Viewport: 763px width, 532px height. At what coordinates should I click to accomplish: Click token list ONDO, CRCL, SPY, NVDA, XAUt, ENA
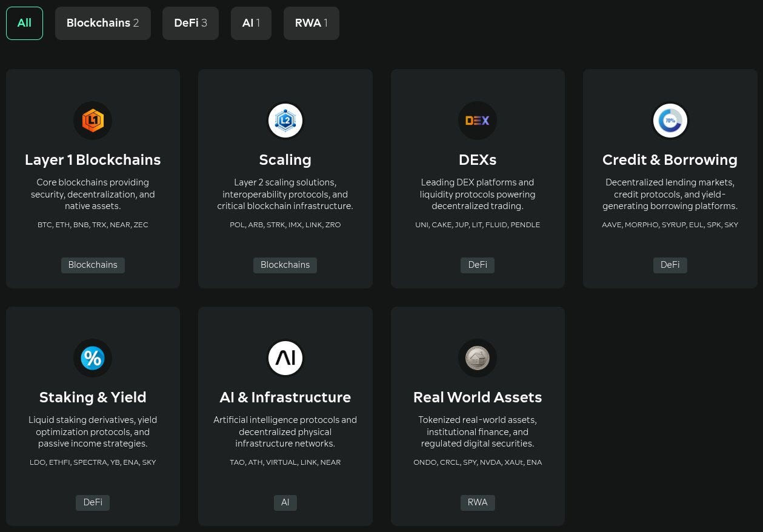point(478,462)
